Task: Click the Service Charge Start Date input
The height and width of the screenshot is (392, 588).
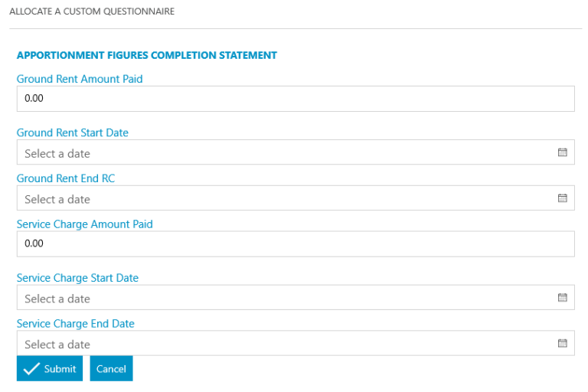Action: point(283,298)
